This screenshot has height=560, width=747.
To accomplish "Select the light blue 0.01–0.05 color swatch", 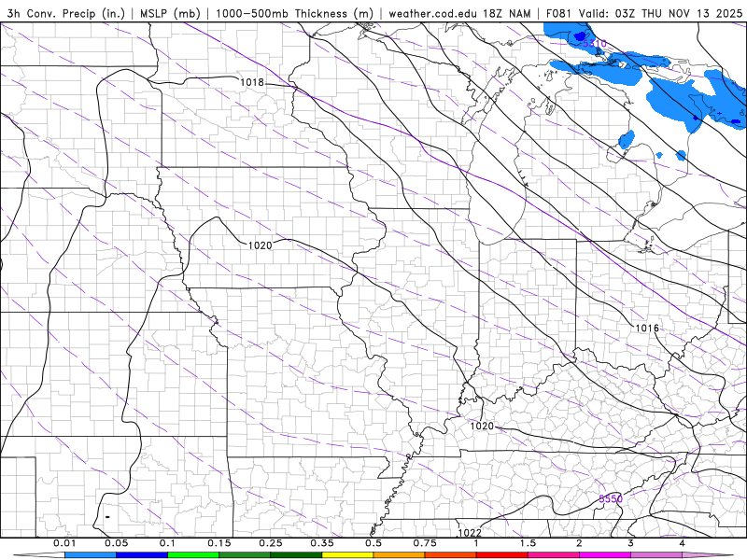I will pos(91,555).
